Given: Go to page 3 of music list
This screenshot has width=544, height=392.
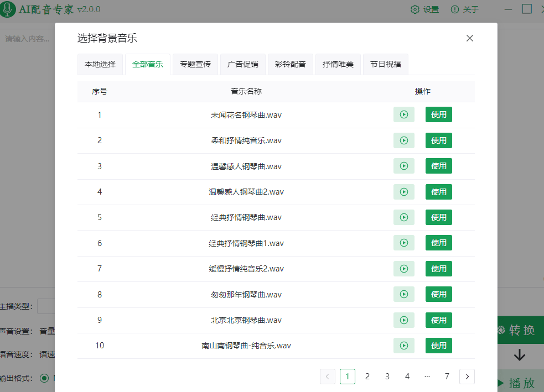Looking at the screenshot, I should 387,376.
